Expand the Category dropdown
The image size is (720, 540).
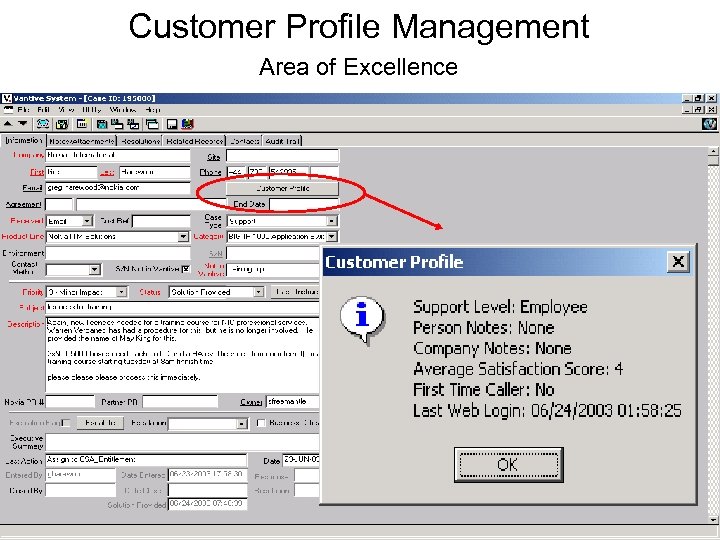pos(332,236)
